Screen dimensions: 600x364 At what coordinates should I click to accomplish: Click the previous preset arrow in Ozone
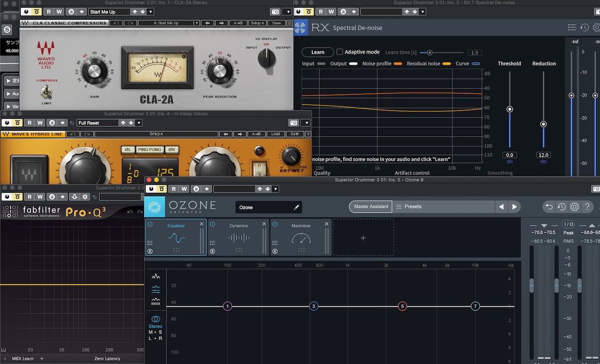click(501, 207)
